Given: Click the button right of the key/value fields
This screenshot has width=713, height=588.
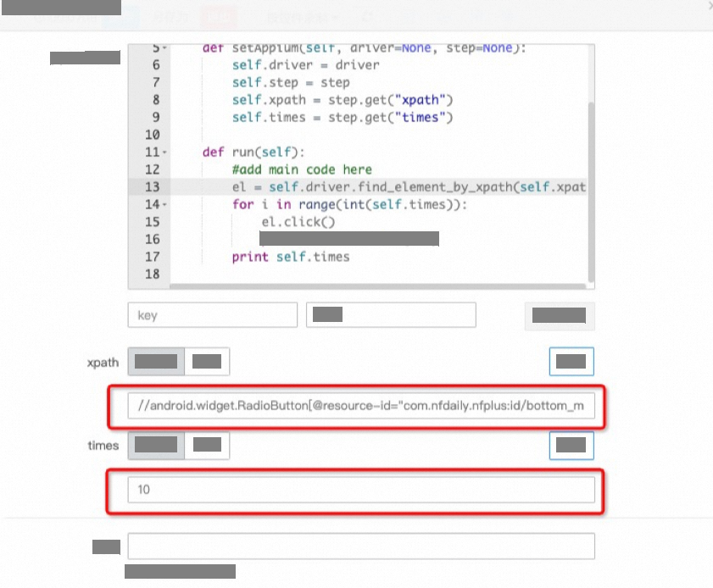Looking at the screenshot, I should tap(560, 315).
